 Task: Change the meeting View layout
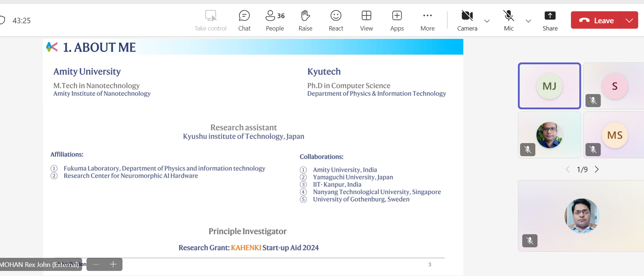click(366, 20)
